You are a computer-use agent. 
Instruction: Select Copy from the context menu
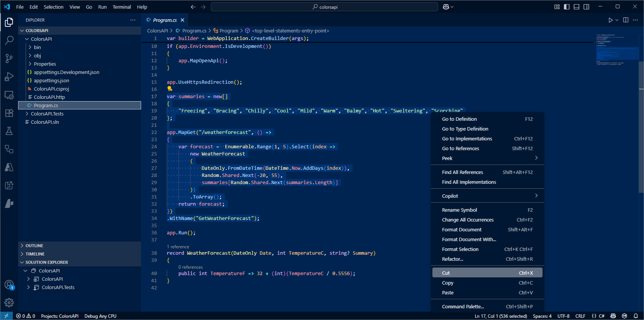[x=448, y=283]
